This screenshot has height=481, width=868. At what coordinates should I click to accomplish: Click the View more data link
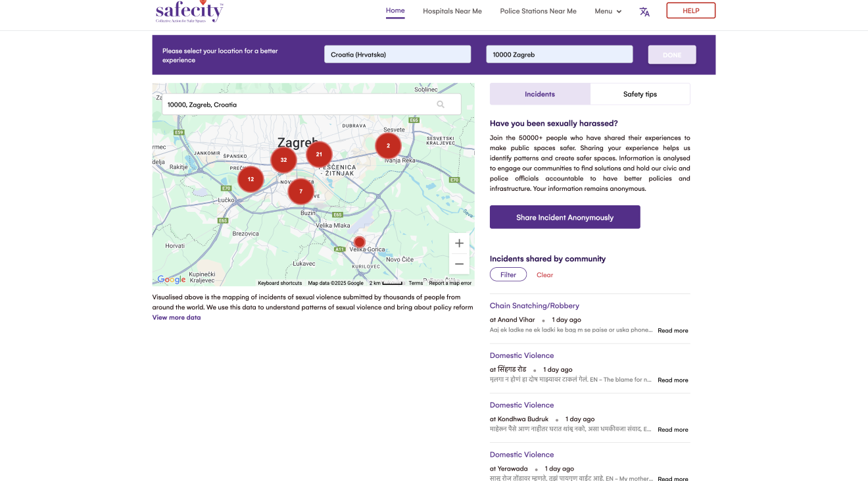tap(176, 317)
